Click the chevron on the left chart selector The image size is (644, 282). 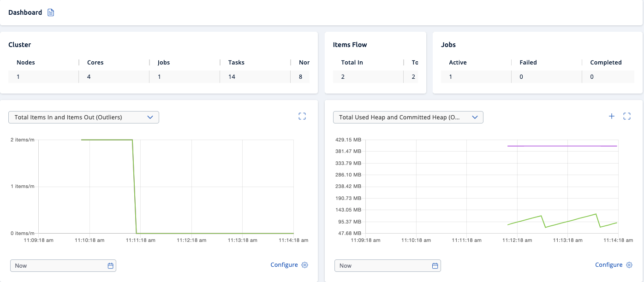coord(150,117)
